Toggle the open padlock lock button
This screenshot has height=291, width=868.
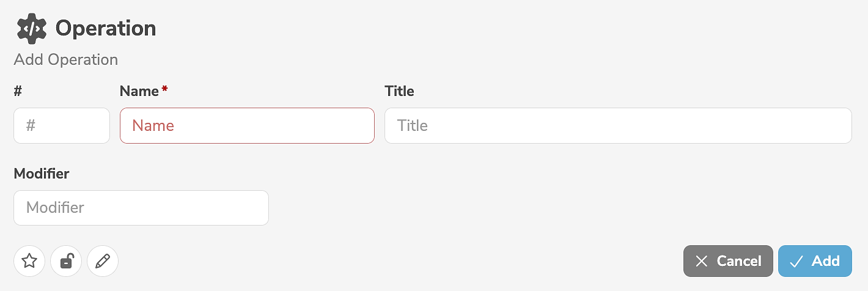(x=66, y=262)
